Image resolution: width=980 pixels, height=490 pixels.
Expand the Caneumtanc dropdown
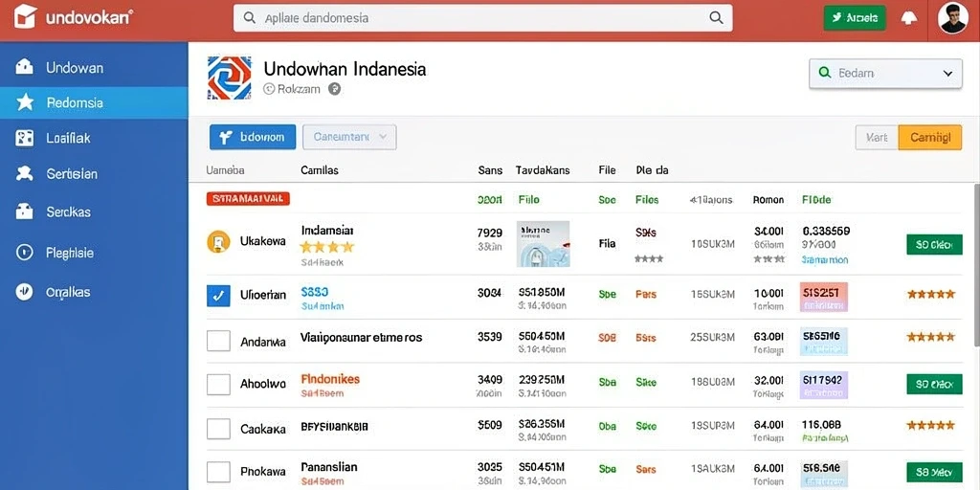[x=349, y=137]
